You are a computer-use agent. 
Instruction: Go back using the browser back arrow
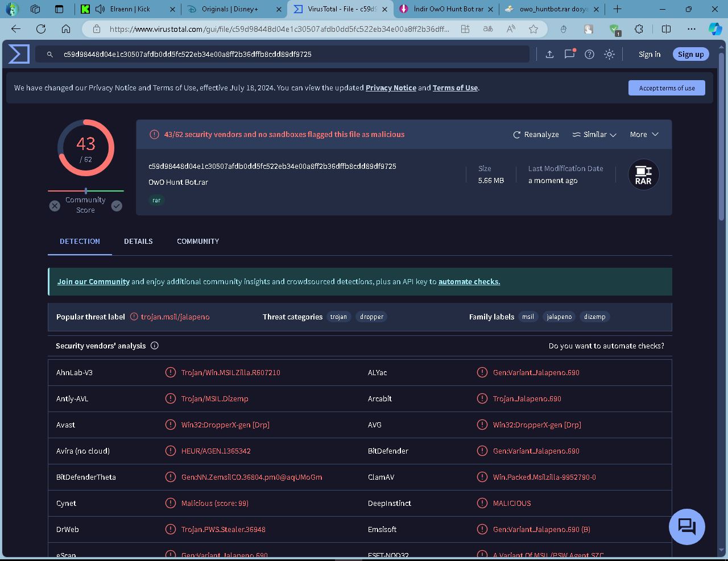[x=16, y=29]
